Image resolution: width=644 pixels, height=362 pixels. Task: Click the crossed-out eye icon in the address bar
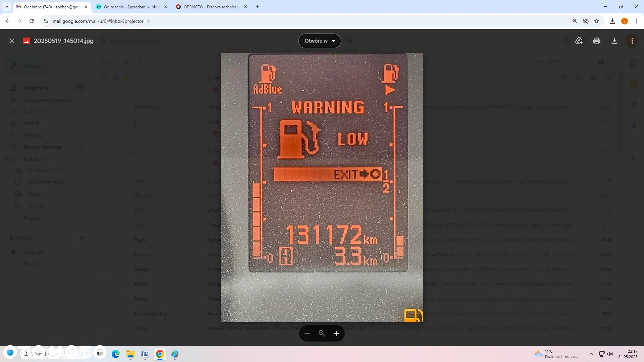pyautogui.click(x=586, y=21)
